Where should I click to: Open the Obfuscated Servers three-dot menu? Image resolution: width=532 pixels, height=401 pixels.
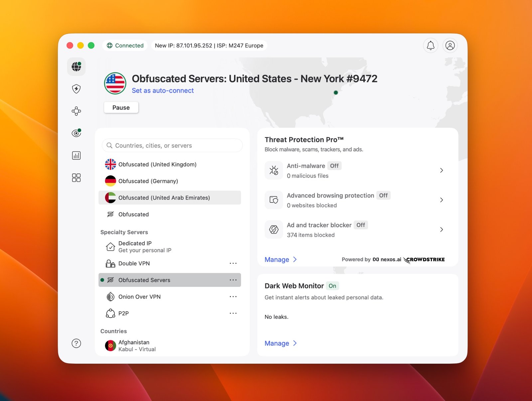tap(233, 280)
